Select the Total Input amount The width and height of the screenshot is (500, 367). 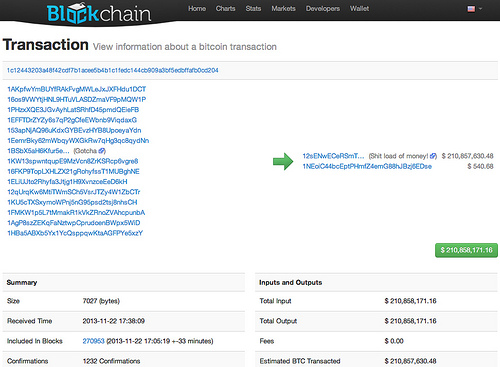410,301
